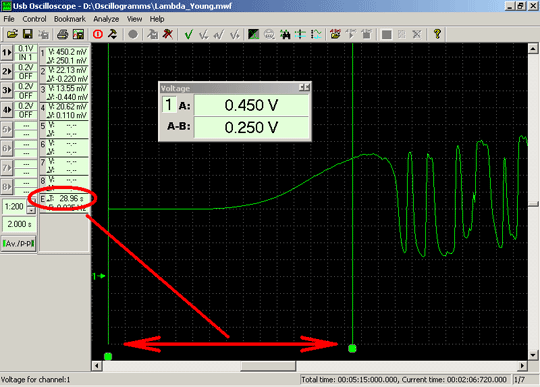The image size is (540, 387).
Task: Click the red circle stop icon
Action: point(98,34)
